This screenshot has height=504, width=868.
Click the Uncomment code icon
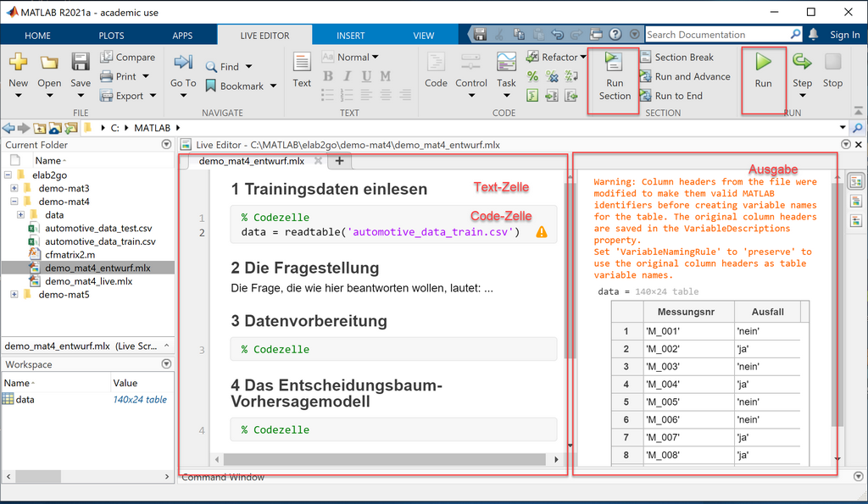point(552,76)
